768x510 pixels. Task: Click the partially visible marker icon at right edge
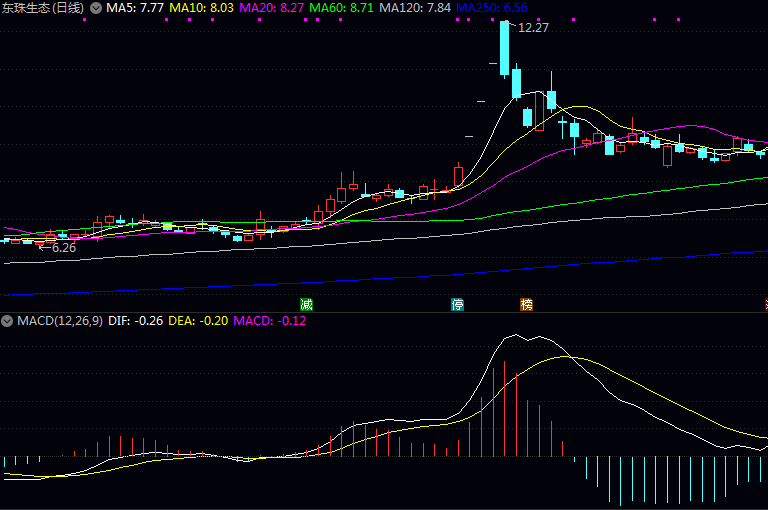point(765,304)
